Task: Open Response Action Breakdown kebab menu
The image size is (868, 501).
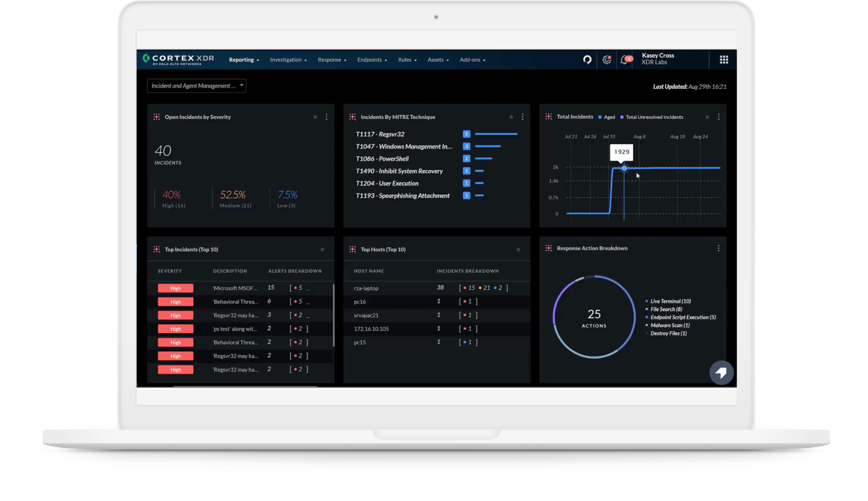Action: 718,248
